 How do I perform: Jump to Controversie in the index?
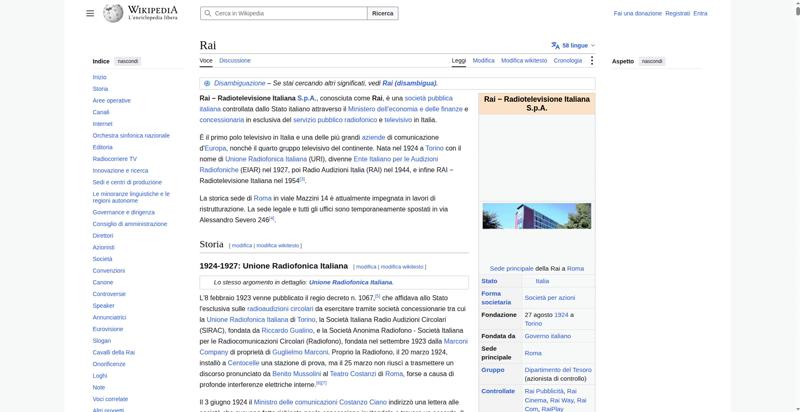(109, 294)
